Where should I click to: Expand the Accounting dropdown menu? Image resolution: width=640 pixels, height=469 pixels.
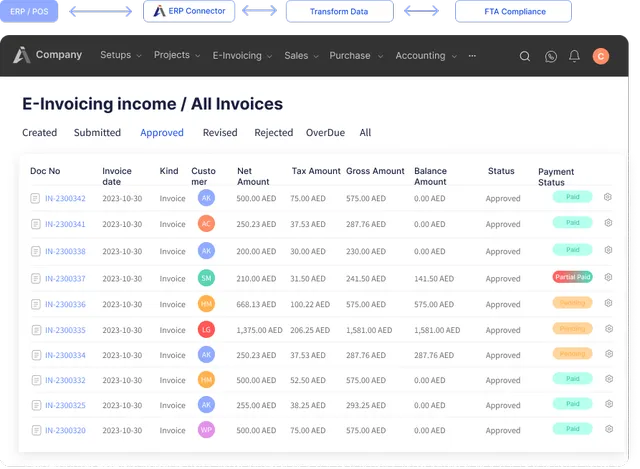click(426, 56)
